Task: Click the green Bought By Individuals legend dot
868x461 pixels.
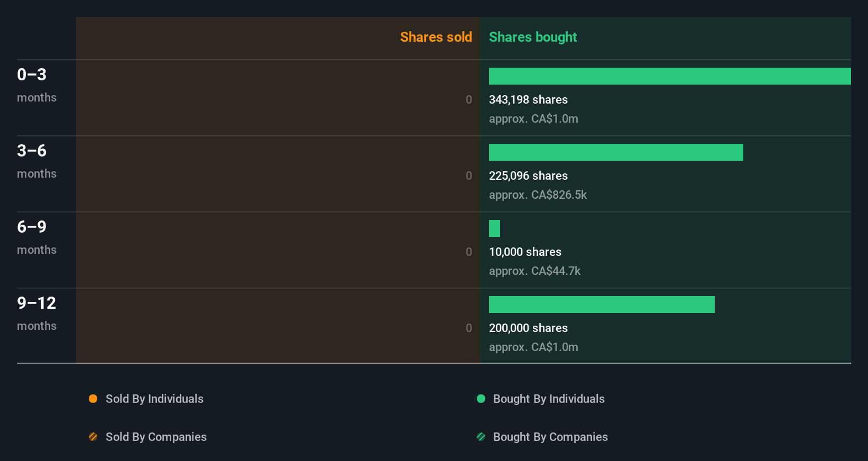Action: (481, 399)
